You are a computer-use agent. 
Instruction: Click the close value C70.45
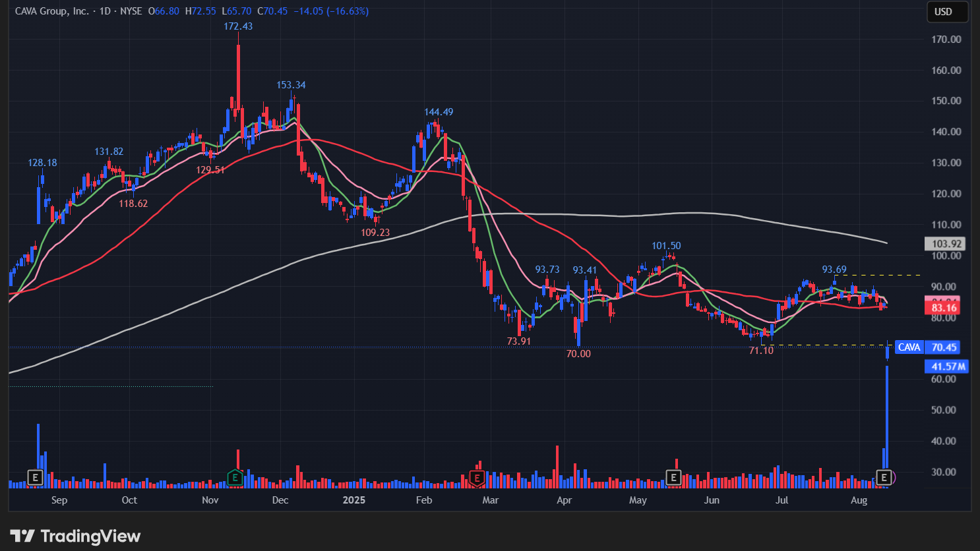[x=272, y=11]
